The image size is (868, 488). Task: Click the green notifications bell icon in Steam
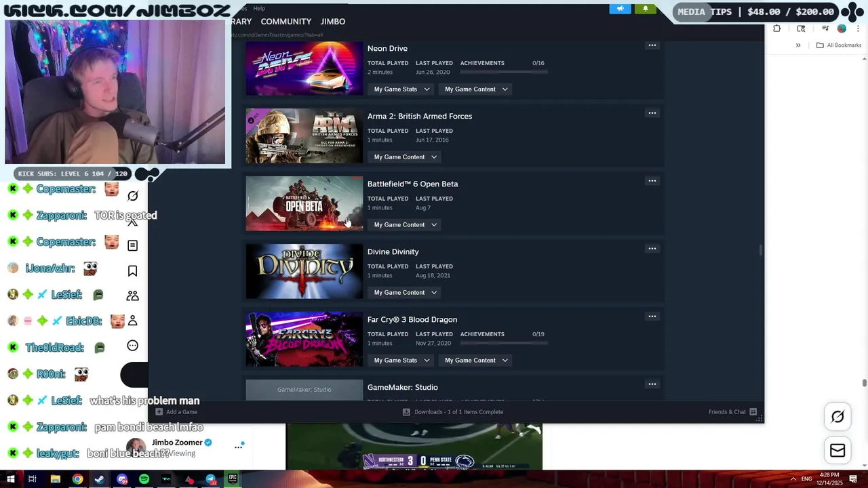click(x=645, y=9)
